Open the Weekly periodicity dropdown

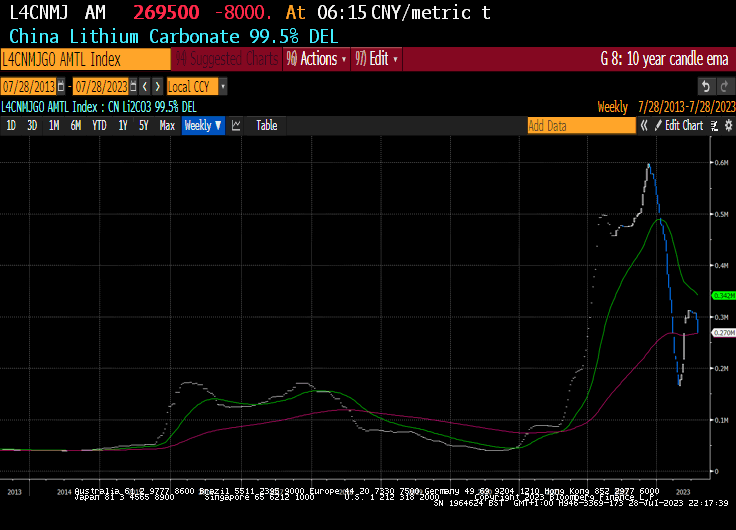point(203,125)
